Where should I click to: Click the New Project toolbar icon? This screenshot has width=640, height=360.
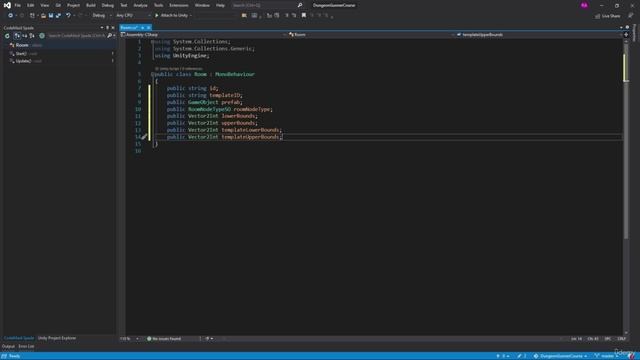coord(32,16)
